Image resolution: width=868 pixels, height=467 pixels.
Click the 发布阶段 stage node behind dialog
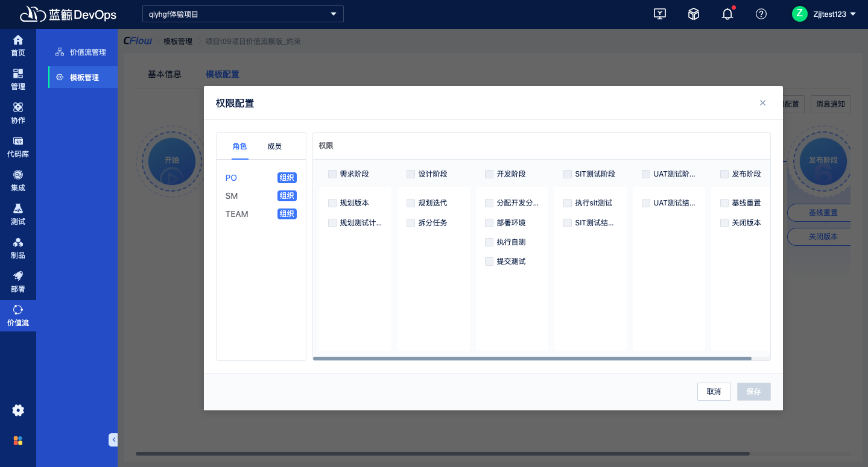823,160
